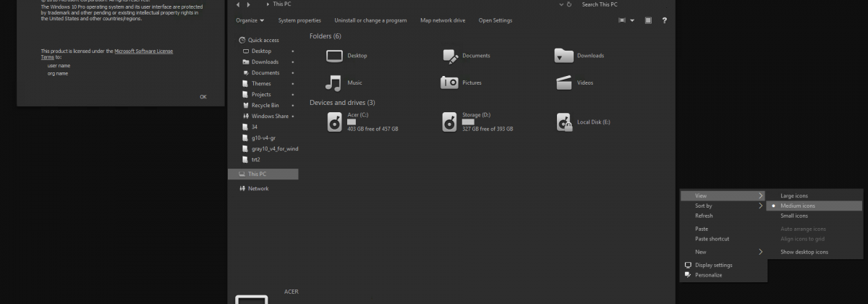
Task: Click Uninstall or change a program
Action: pos(370,20)
